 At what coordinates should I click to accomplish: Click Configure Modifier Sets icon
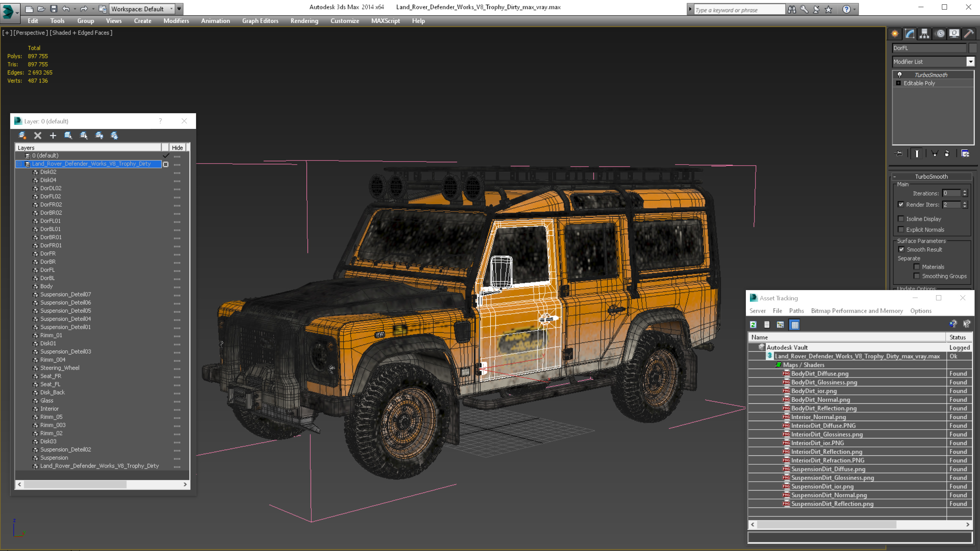(966, 154)
